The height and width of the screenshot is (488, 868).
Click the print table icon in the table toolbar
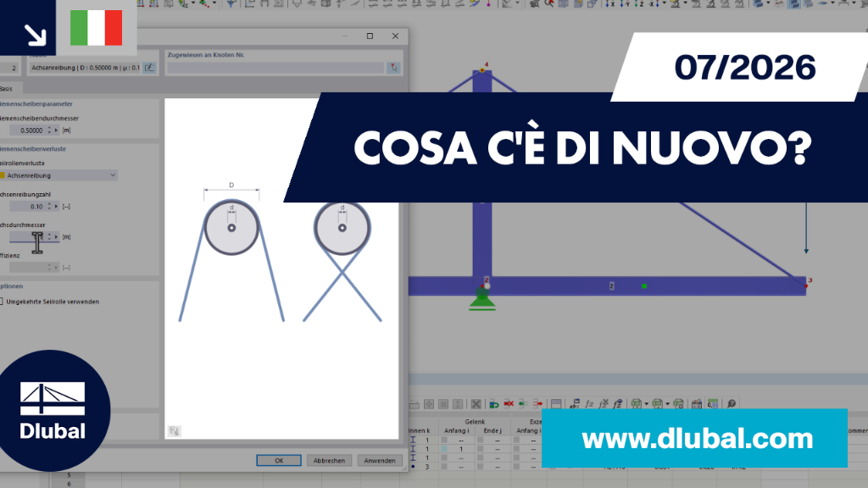[697, 404]
